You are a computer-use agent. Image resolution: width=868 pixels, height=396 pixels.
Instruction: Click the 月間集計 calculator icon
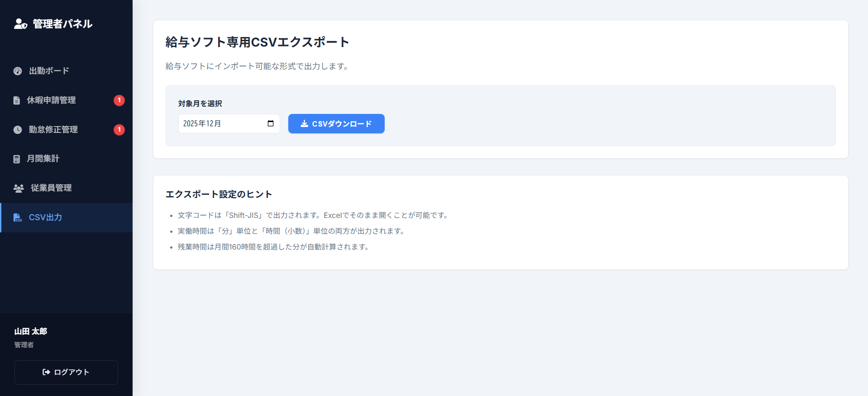pos(17,159)
